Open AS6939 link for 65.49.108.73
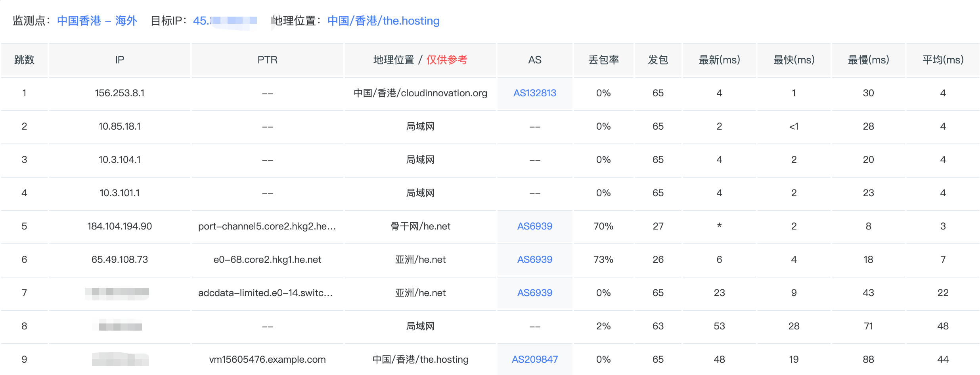 pyautogui.click(x=534, y=260)
